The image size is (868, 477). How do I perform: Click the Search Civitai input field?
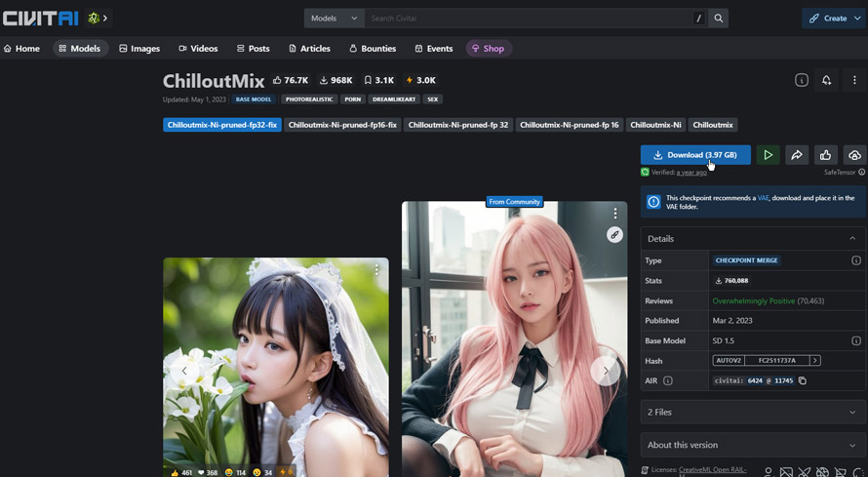pos(527,19)
